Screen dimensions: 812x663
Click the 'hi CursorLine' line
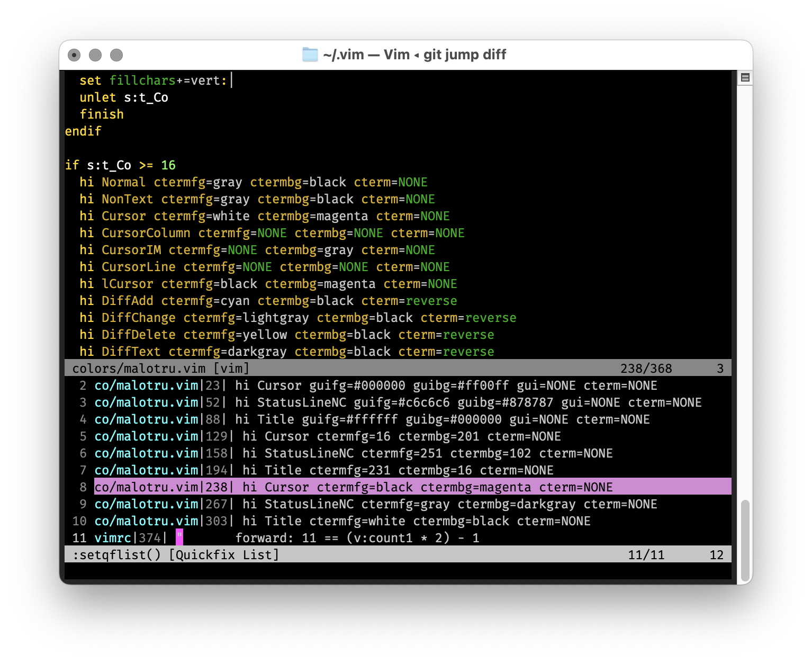[x=265, y=267]
